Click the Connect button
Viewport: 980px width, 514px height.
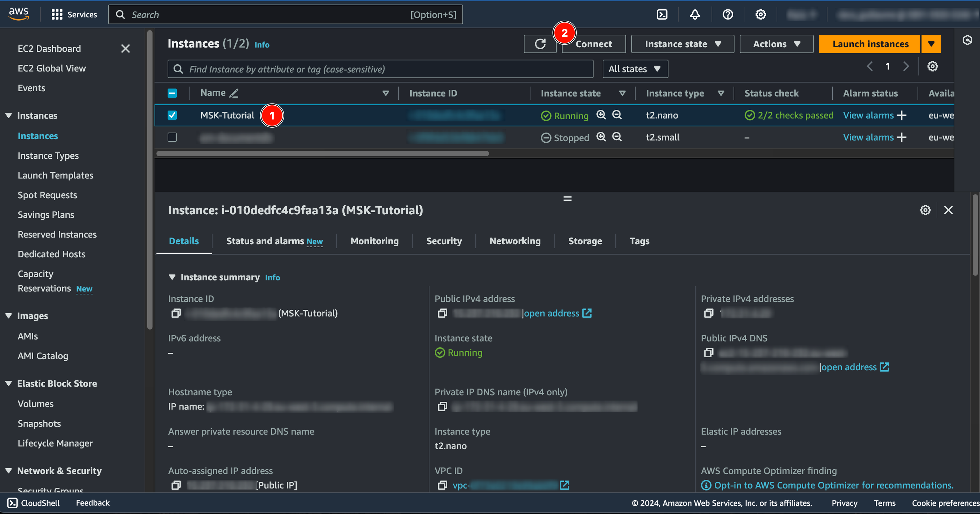click(594, 44)
